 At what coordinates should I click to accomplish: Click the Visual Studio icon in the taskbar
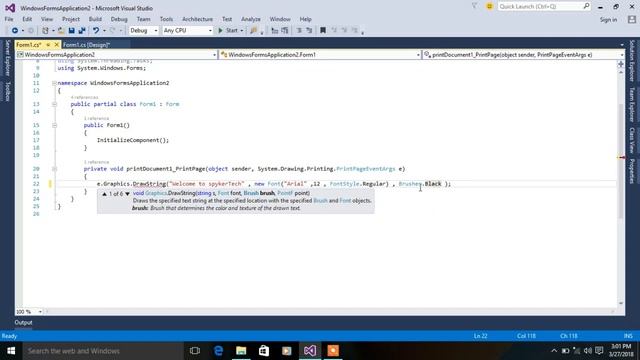tap(310, 351)
